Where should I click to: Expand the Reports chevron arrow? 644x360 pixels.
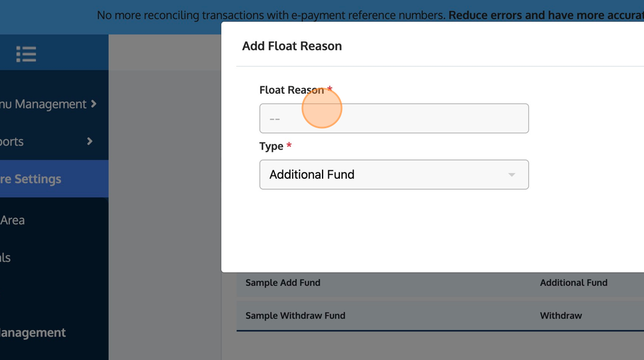click(90, 141)
